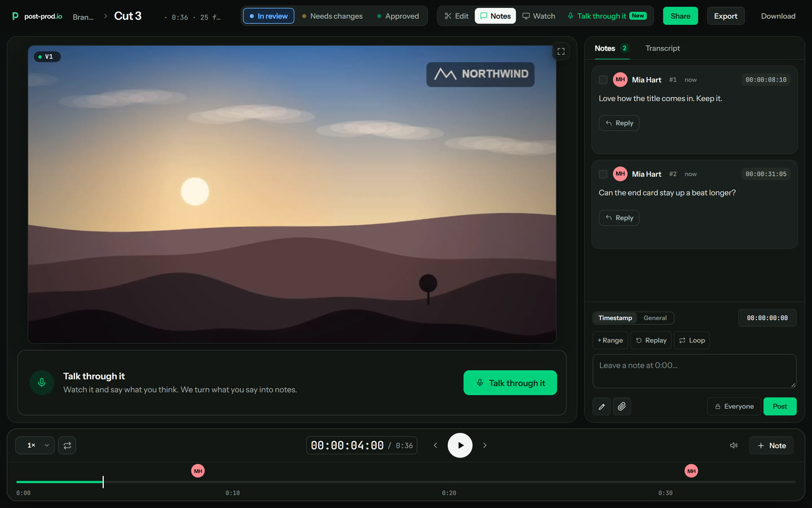Screen dimensions: 812x508
Task: Click the microphone icon in Talk through it card
Action: (x=42, y=383)
